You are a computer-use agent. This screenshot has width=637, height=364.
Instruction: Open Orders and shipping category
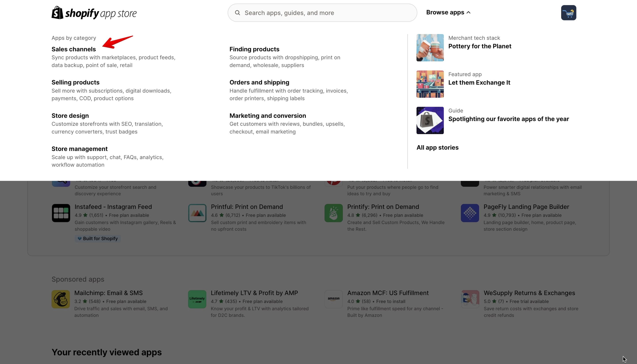coord(259,82)
